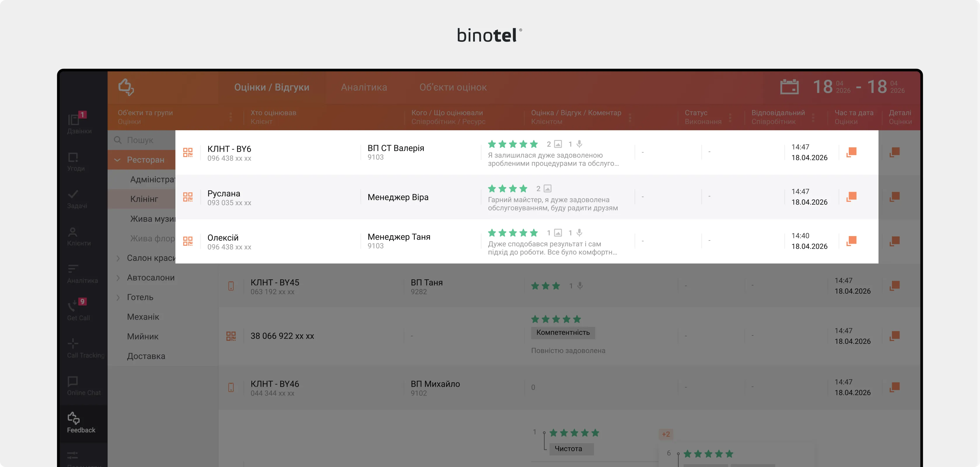Click image attachment icon in Руслана rating
The height and width of the screenshot is (467, 980).
pyautogui.click(x=547, y=188)
